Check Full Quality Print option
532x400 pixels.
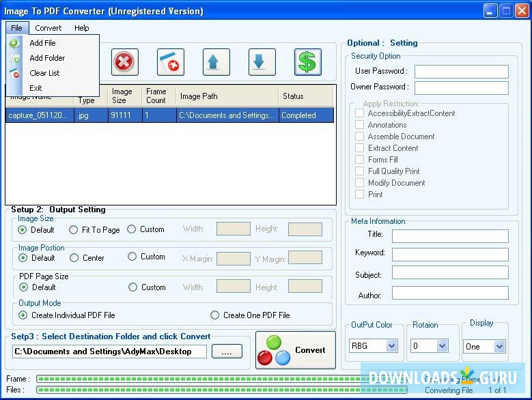359,171
